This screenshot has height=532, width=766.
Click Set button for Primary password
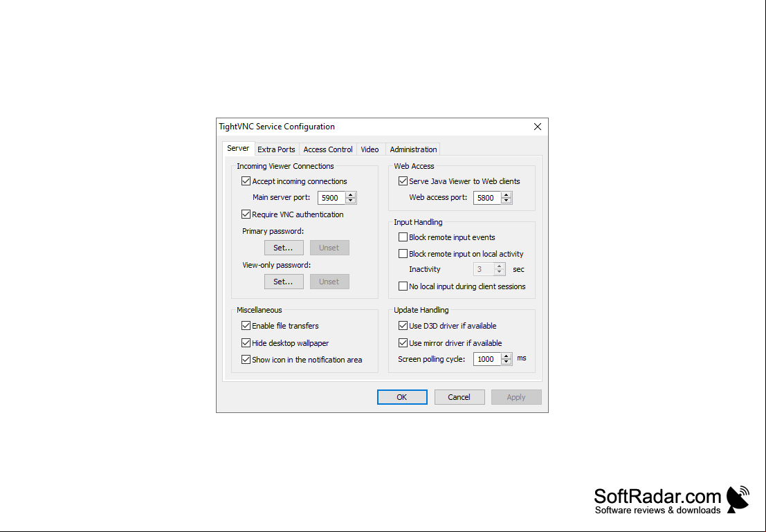click(x=284, y=248)
